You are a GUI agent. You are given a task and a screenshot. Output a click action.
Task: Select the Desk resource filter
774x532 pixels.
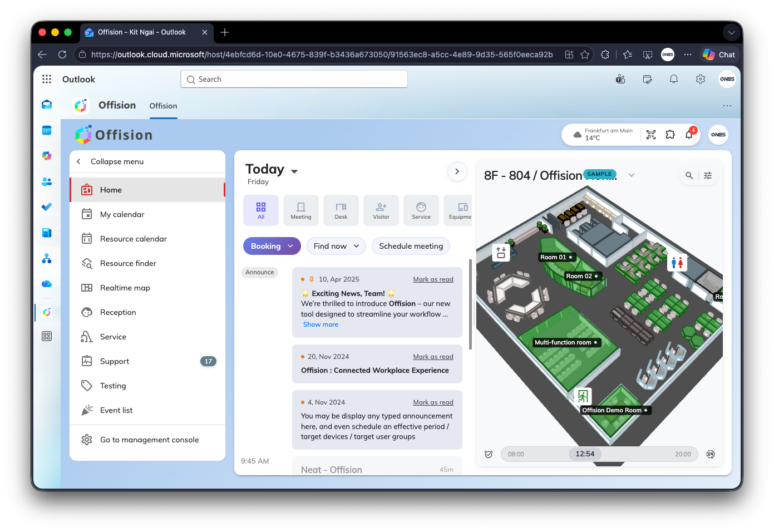(341, 210)
